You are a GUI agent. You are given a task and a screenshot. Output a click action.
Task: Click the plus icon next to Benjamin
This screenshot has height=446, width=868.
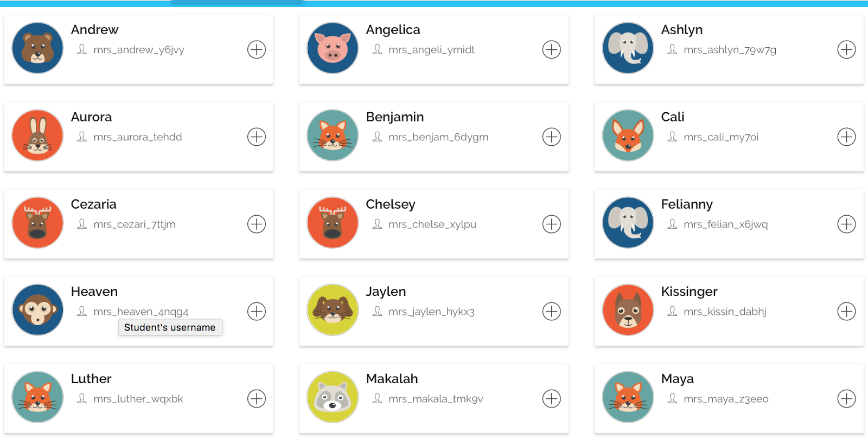pyautogui.click(x=552, y=137)
